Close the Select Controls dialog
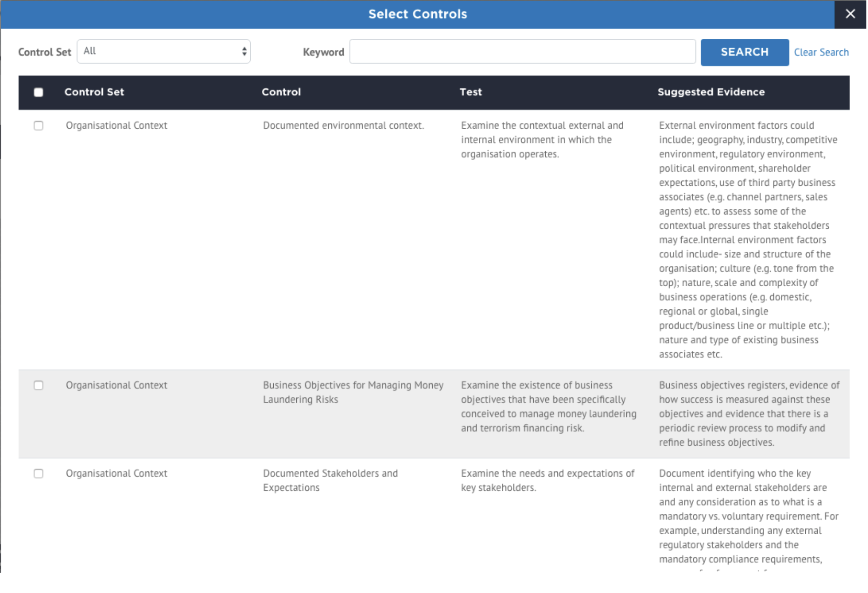868x593 pixels. tap(850, 14)
